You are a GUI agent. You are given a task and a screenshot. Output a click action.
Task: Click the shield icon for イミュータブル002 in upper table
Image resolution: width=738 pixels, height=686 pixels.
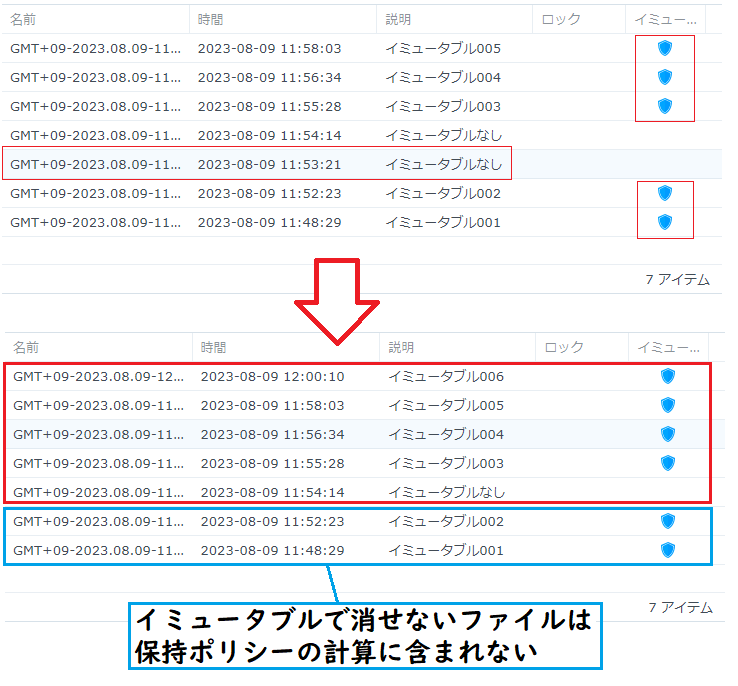click(x=665, y=193)
